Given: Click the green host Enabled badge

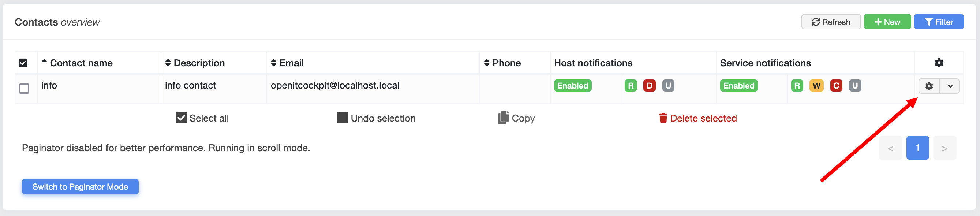Looking at the screenshot, I should (573, 86).
